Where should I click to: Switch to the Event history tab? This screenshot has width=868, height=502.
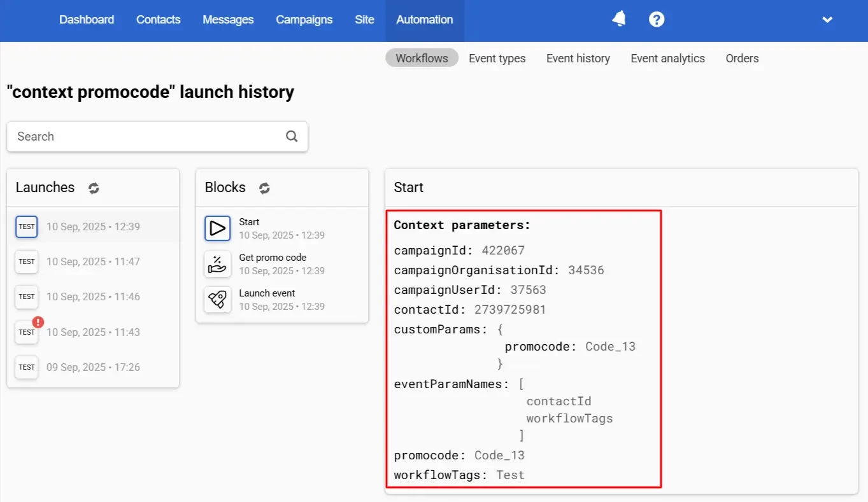(x=578, y=59)
